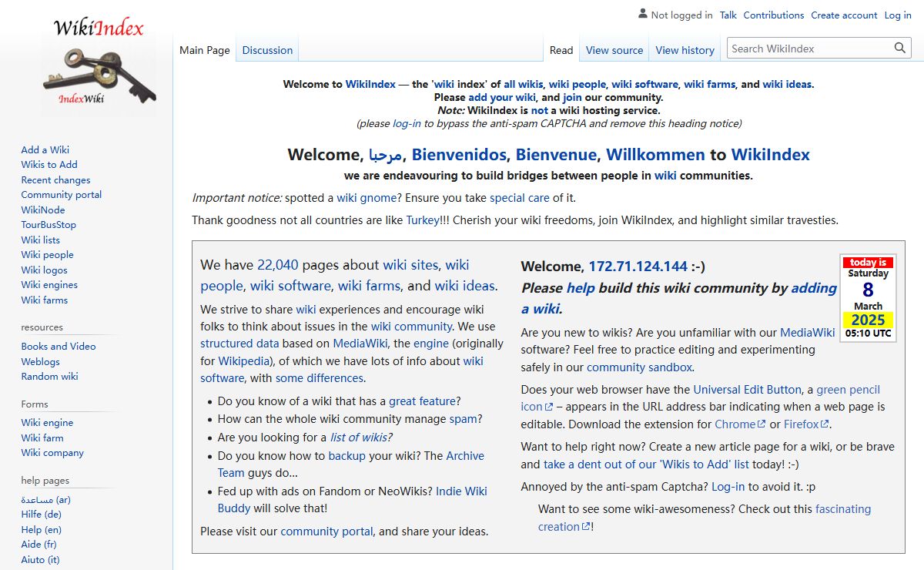Image resolution: width=924 pixels, height=570 pixels.
Task: Open Wiki people in the sidebar
Action: [x=47, y=254]
